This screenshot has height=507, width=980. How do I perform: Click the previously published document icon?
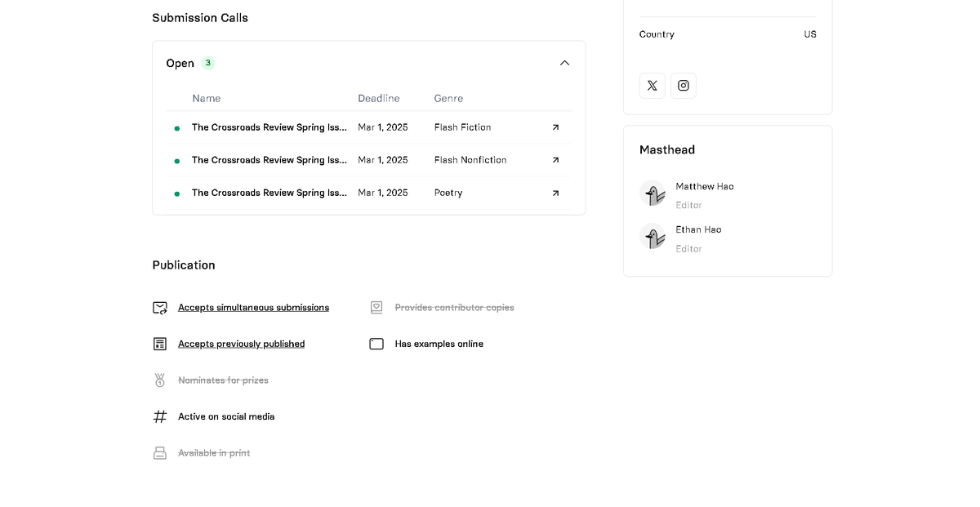pyautogui.click(x=160, y=344)
